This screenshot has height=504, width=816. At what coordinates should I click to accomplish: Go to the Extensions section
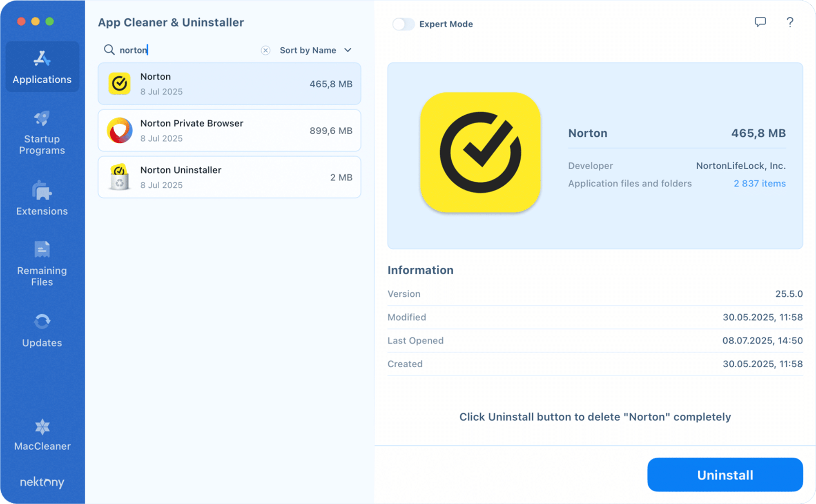(x=42, y=199)
